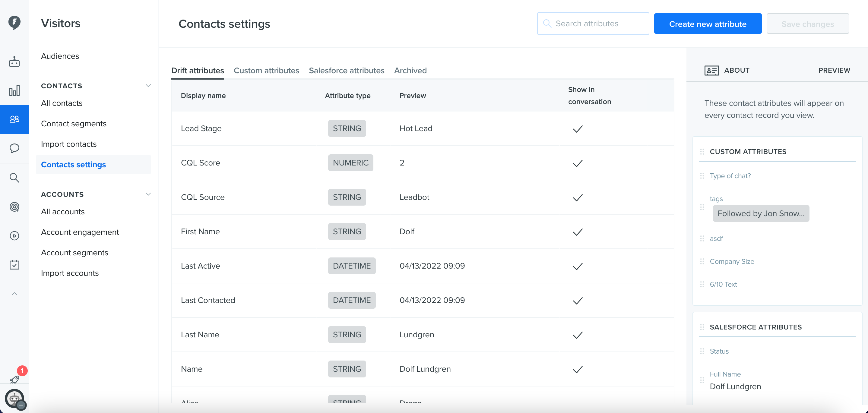Screen dimensions: 868x413
Task: Go to Import contacts
Action: (x=69, y=144)
